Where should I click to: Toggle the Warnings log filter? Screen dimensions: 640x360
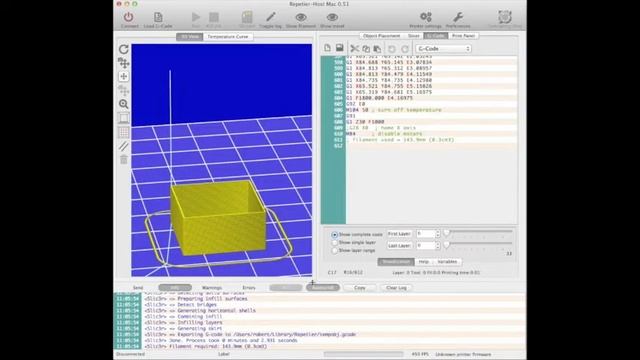212,288
